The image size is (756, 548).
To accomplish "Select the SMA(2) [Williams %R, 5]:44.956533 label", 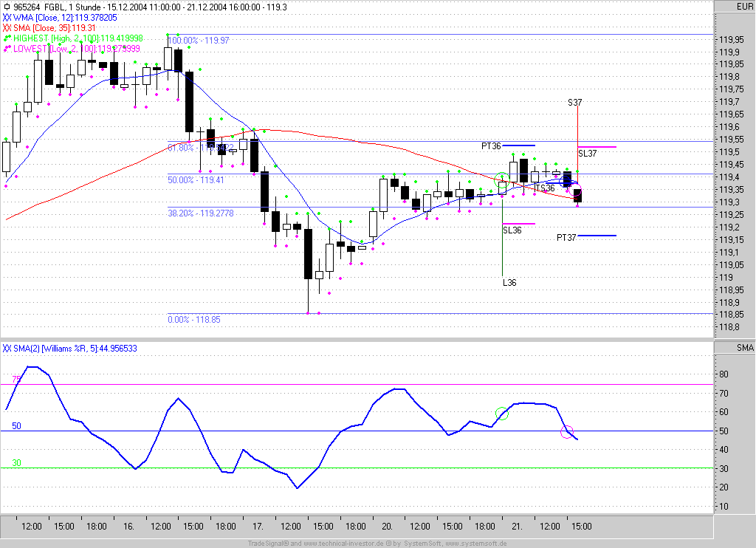I will click(75, 349).
